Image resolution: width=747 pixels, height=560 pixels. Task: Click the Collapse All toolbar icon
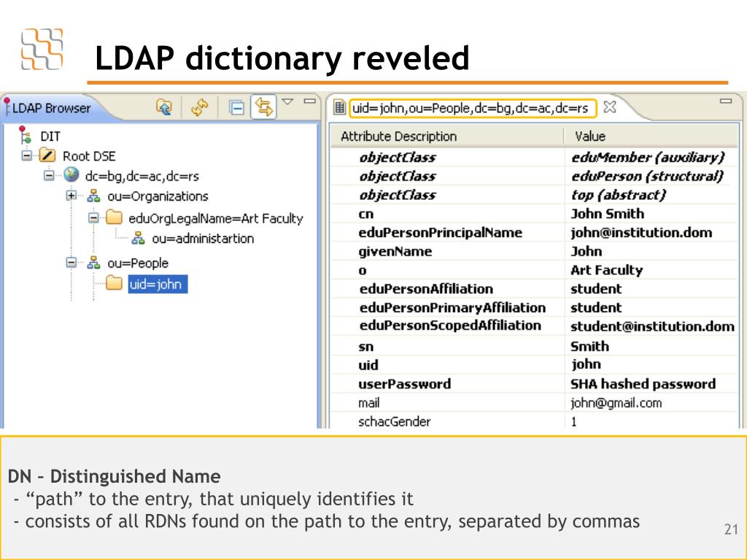coord(236,108)
